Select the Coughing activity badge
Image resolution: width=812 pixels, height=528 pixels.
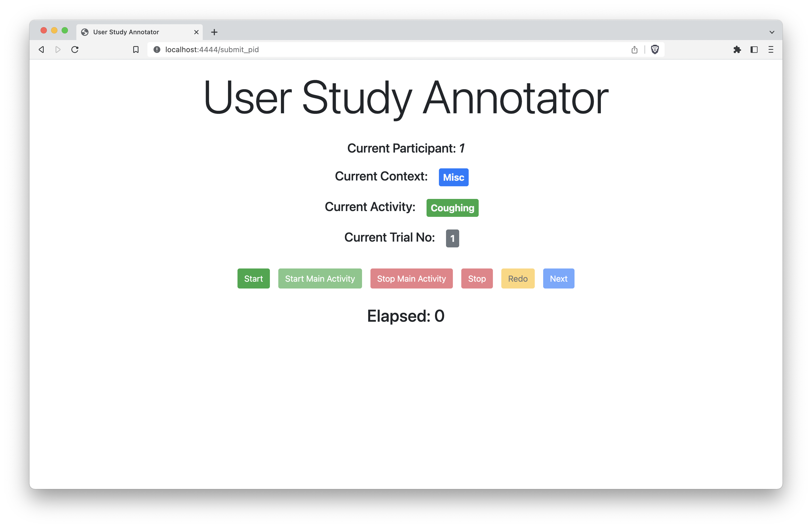452,207
